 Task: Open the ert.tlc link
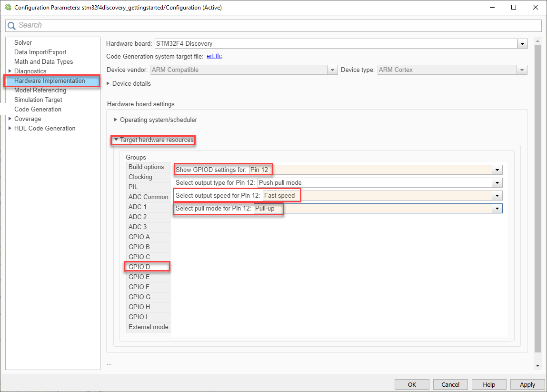tap(214, 56)
